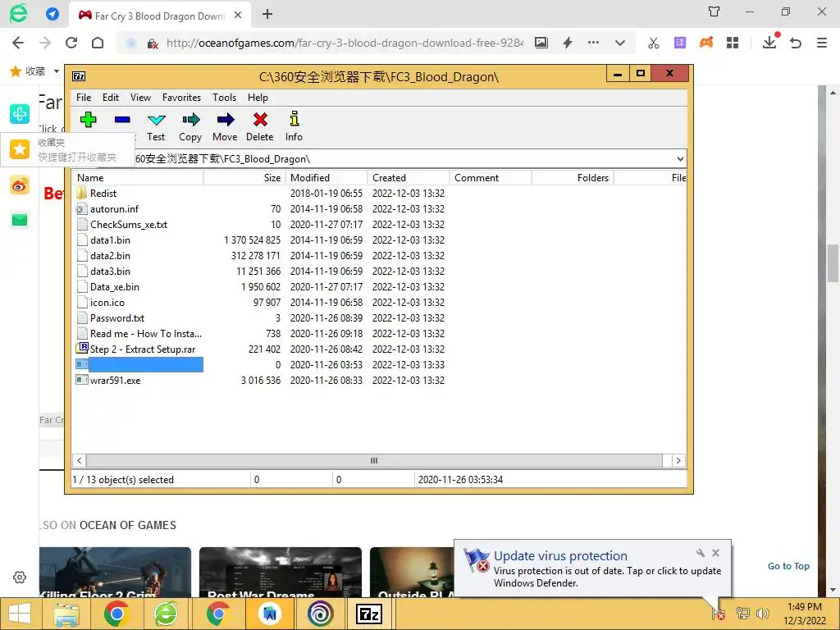Click the yellow favorites star in sidebar
The image size is (840, 630).
coord(20,149)
